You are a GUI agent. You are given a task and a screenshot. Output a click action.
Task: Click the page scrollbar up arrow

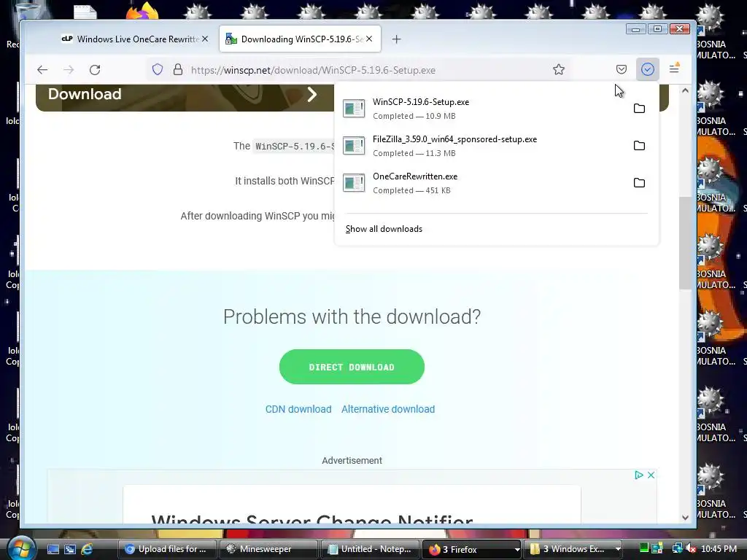pos(685,90)
